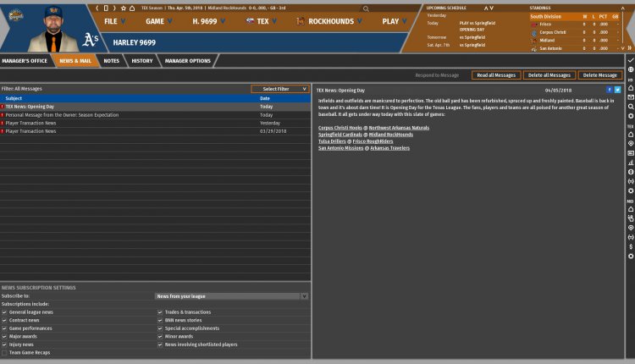The image size is (635, 364).
Task: Click the search magnifier in the top bar
Action: click(x=365, y=8)
